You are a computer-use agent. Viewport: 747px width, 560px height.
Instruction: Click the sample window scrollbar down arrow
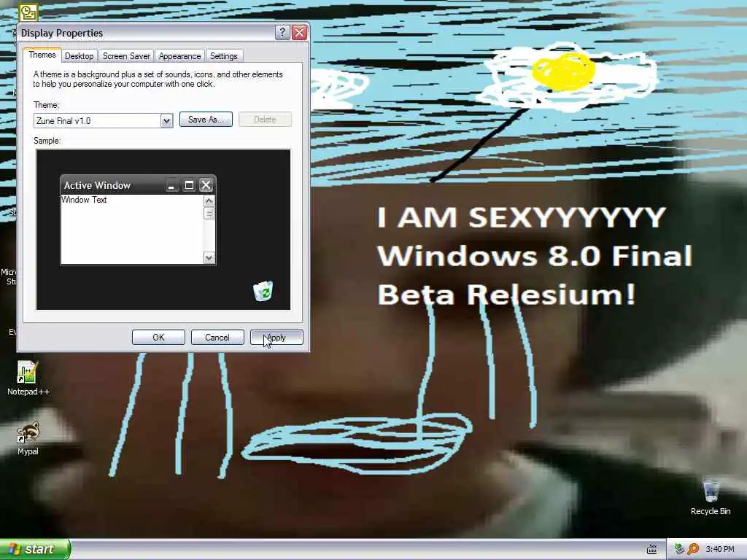point(209,257)
